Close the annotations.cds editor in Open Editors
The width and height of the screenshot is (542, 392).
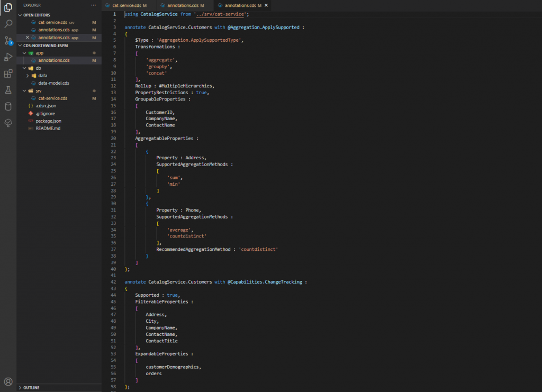tap(28, 38)
